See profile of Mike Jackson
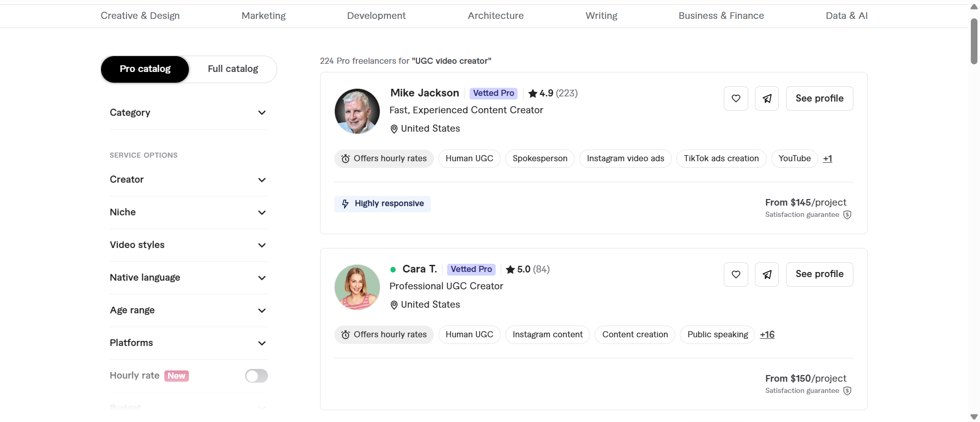 [x=819, y=98]
